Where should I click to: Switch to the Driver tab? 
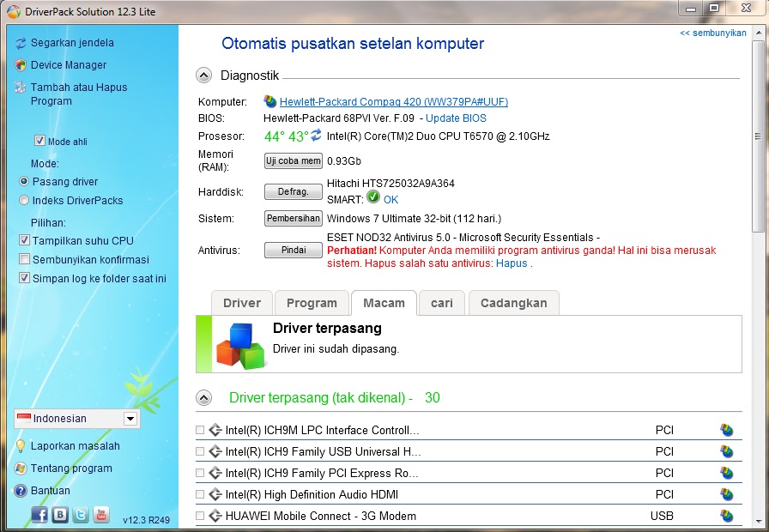[242, 303]
